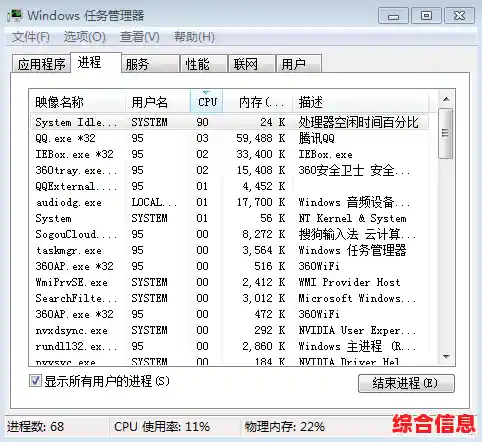Click 搜狗输入法 云计算 description cell

(x=357, y=234)
